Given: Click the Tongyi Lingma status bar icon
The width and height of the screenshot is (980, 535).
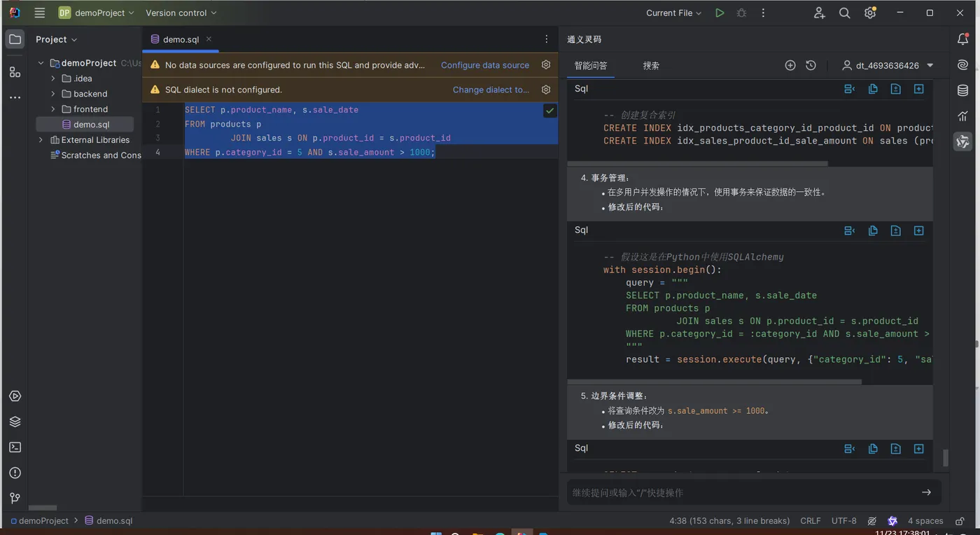Looking at the screenshot, I should click(892, 521).
